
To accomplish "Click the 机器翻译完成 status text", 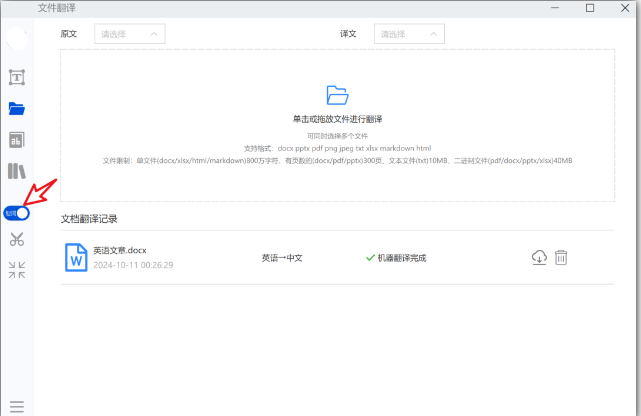I will coord(402,258).
